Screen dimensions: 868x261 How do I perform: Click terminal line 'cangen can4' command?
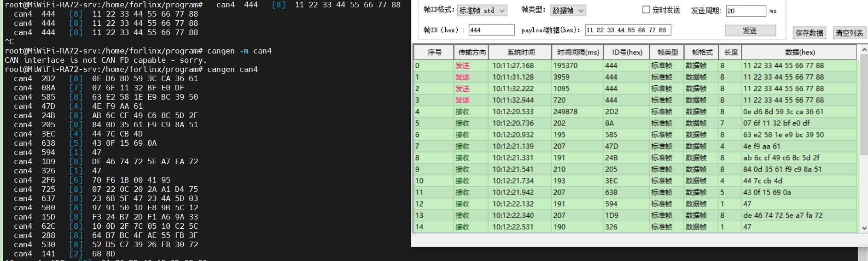[232, 69]
